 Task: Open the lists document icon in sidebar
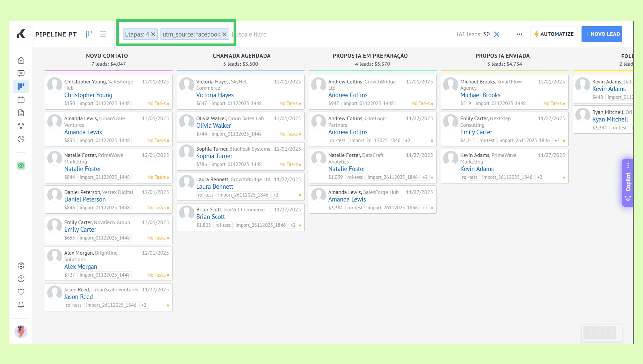click(x=21, y=113)
